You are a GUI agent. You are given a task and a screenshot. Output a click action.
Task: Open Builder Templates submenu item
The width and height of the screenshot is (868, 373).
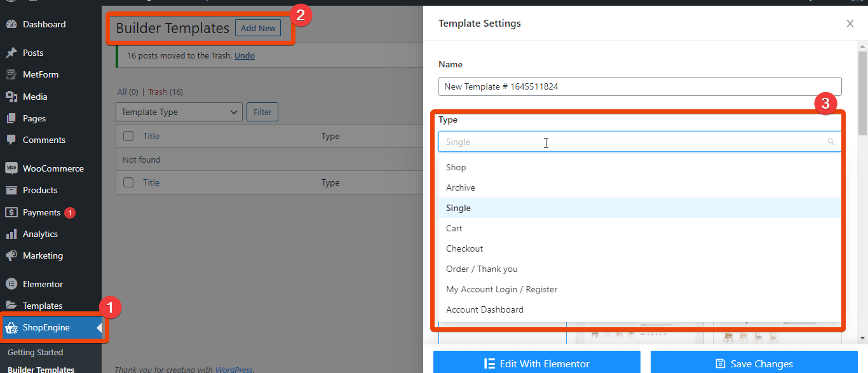(x=41, y=369)
